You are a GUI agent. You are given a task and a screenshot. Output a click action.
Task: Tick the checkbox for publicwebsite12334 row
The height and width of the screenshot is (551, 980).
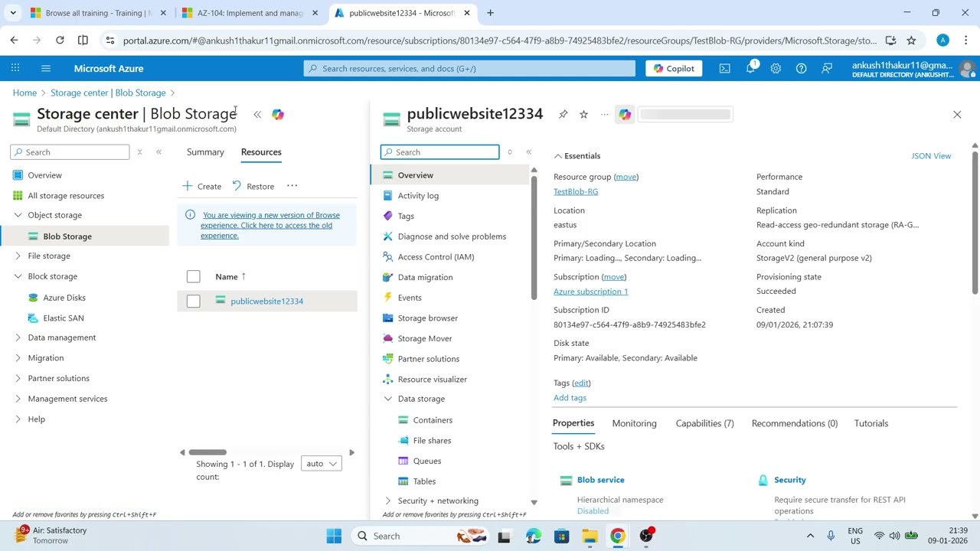click(193, 302)
